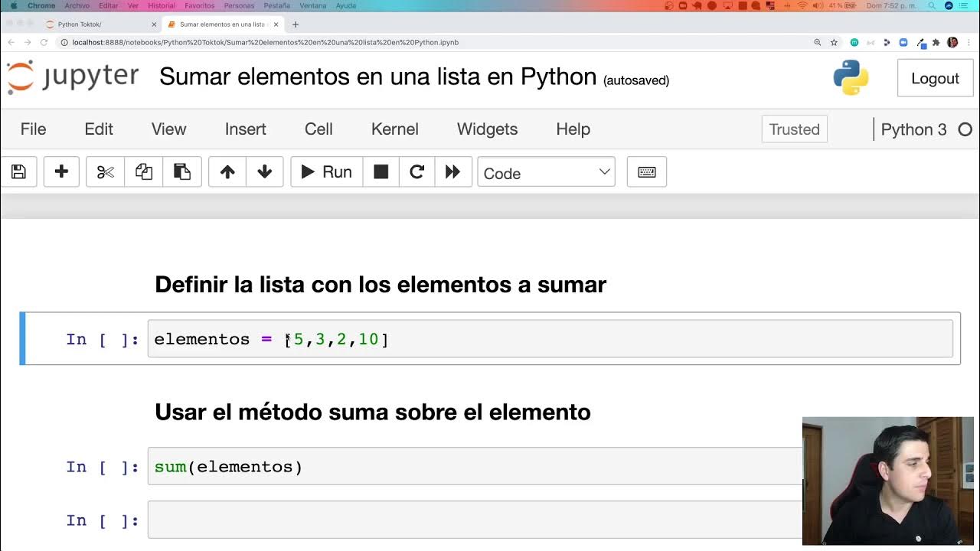Cut the selected cell with the scissors icon
Screen dimensions: 980x551
pos(106,172)
